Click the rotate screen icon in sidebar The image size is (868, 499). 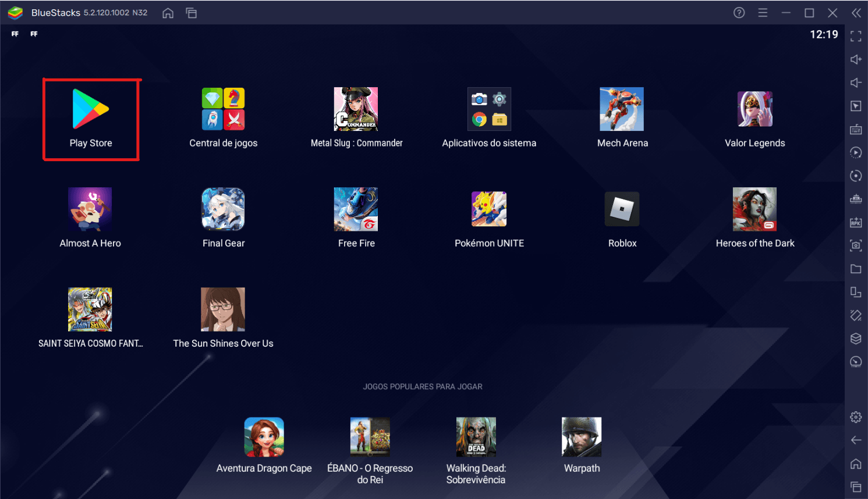[x=856, y=292]
